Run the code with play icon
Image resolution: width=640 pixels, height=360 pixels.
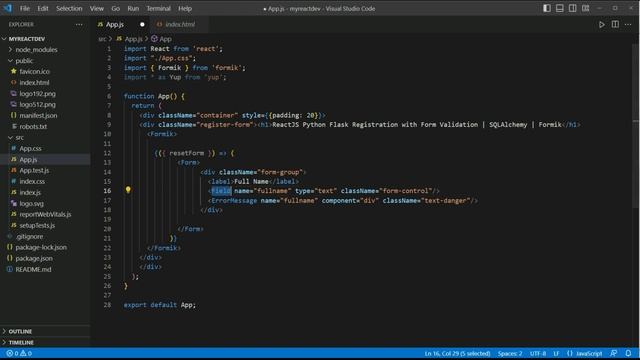pyautogui.click(x=602, y=24)
